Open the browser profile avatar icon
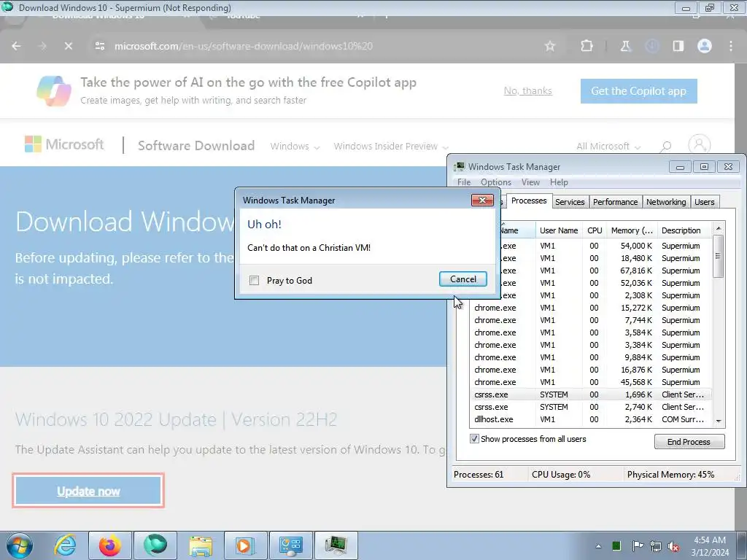Viewport: 747px width, 560px height. pyautogui.click(x=705, y=46)
